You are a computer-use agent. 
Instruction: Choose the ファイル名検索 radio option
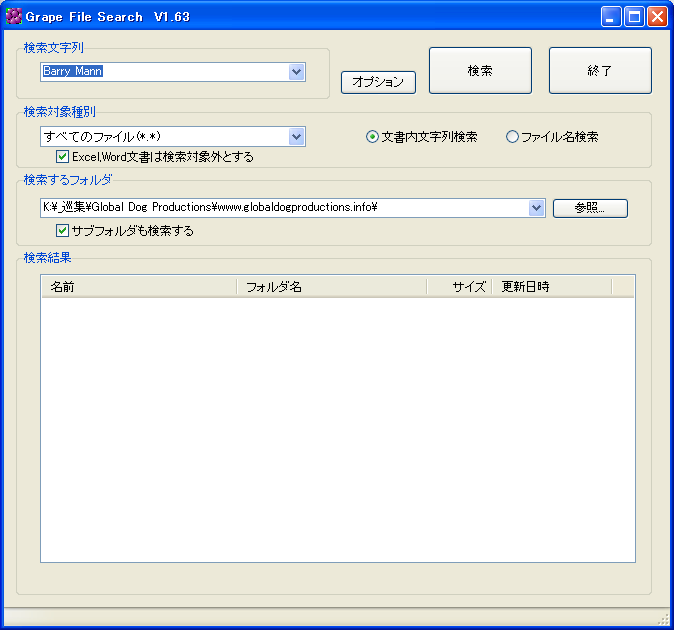(x=513, y=137)
